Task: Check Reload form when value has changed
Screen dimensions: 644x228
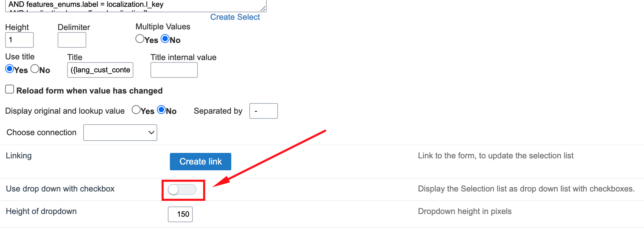Action: pos(10,89)
